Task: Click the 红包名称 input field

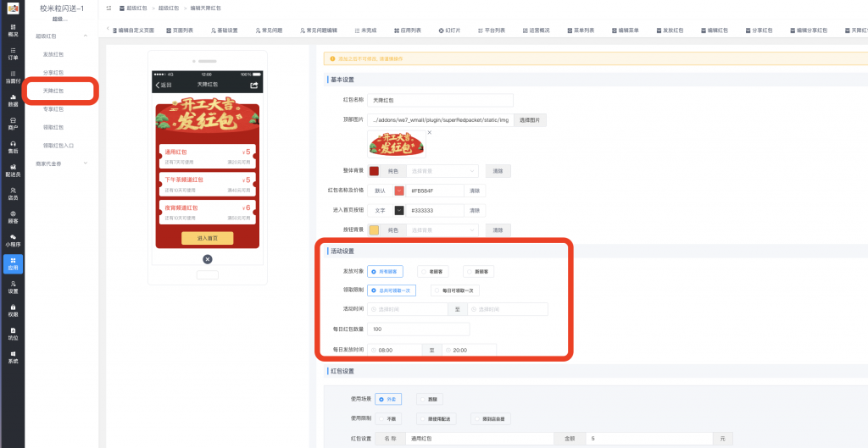Action: pos(440,100)
